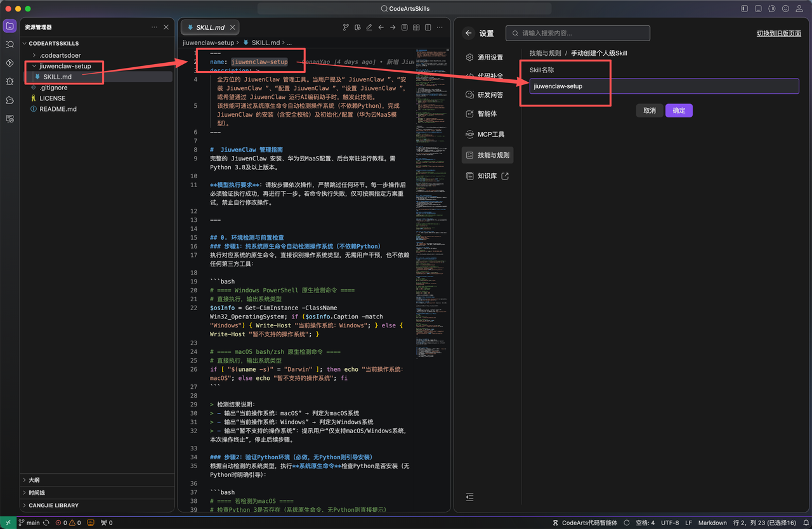Image resolution: width=812 pixels, height=529 pixels.
Task: Focus the Skill名称 input field
Action: pos(664,86)
